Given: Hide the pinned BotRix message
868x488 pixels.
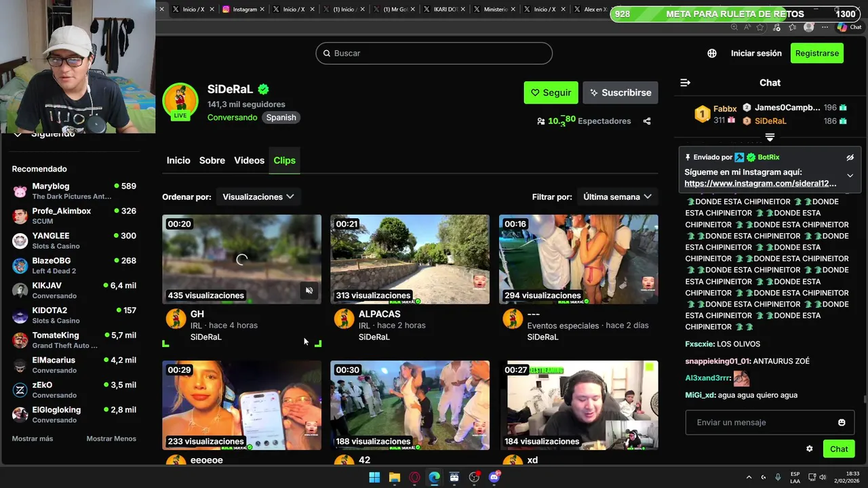Looking at the screenshot, I should point(850,157).
